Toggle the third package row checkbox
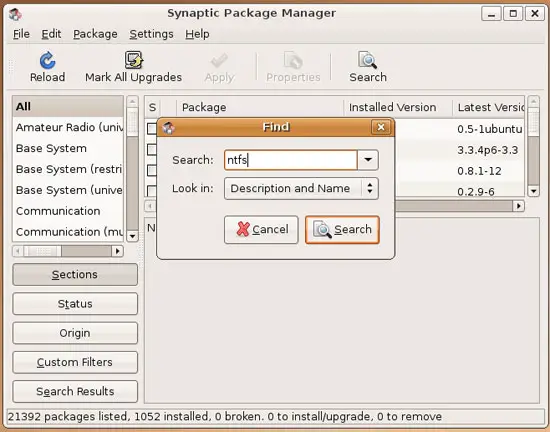The height and width of the screenshot is (432, 550). click(x=152, y=170)
